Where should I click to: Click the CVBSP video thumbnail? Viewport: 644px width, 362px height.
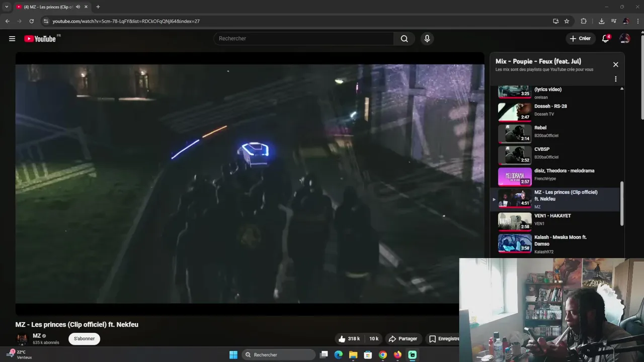[x=515, y=155]
